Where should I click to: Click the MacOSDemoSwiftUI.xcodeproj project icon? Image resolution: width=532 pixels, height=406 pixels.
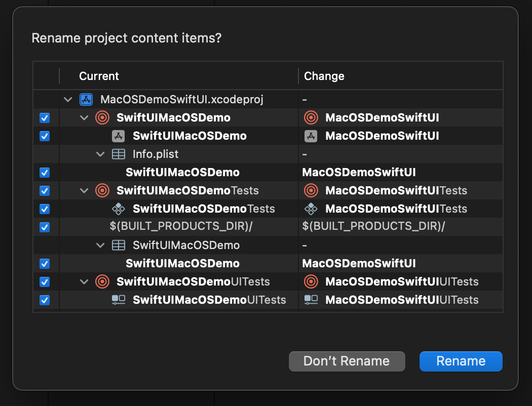coord(86,100)
